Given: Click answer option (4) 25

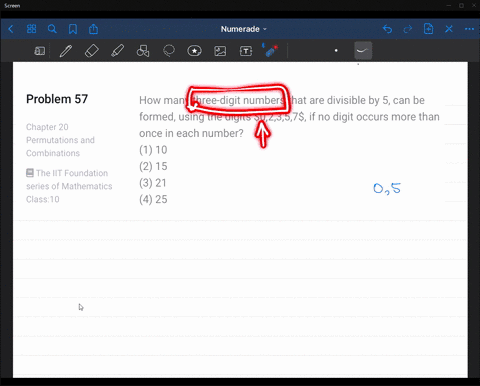Looking at the screenshot, I should point(153,199).
